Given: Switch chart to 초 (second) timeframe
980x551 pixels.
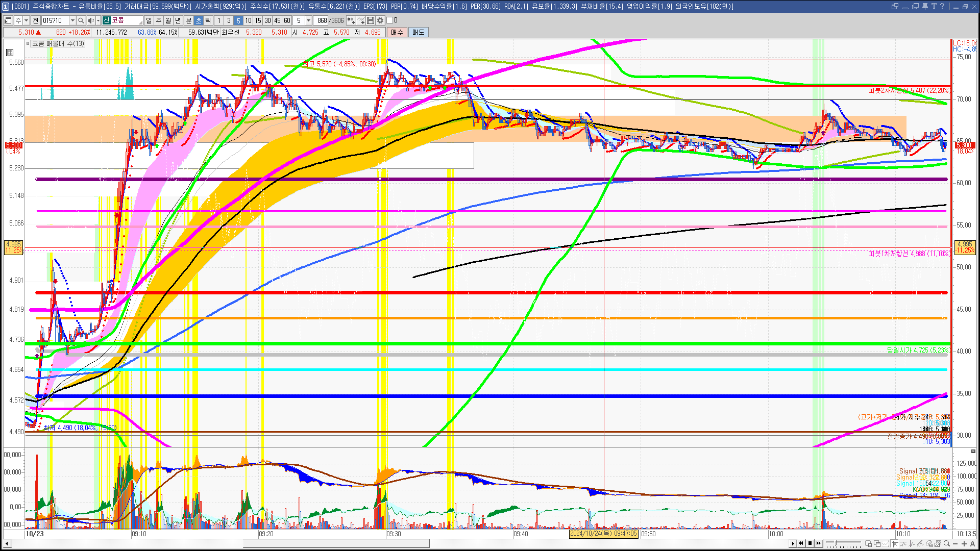Looking at the screenshot, I should pos(199,20).
